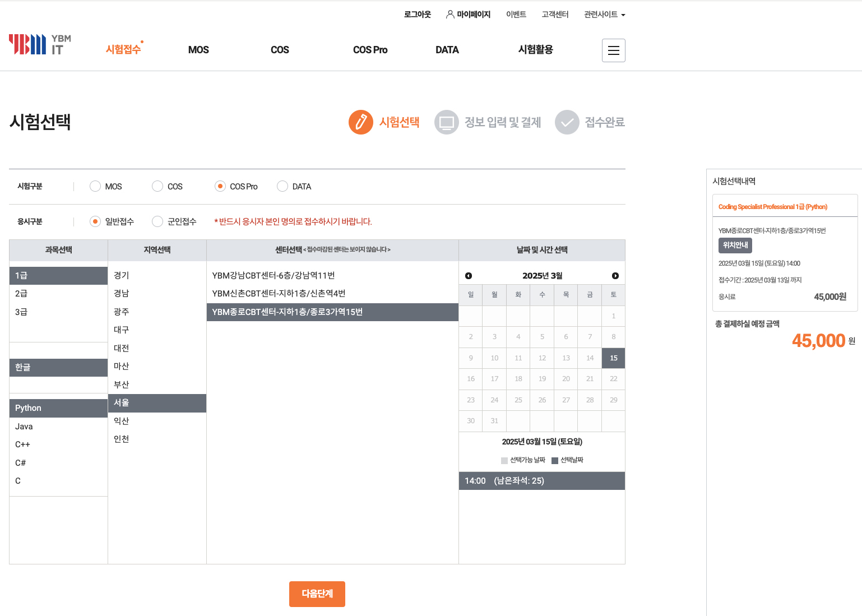This screenshot has width=862, height=616.
Task: Select region 마산
Action: pyautogui.click(x=157, y=367)
